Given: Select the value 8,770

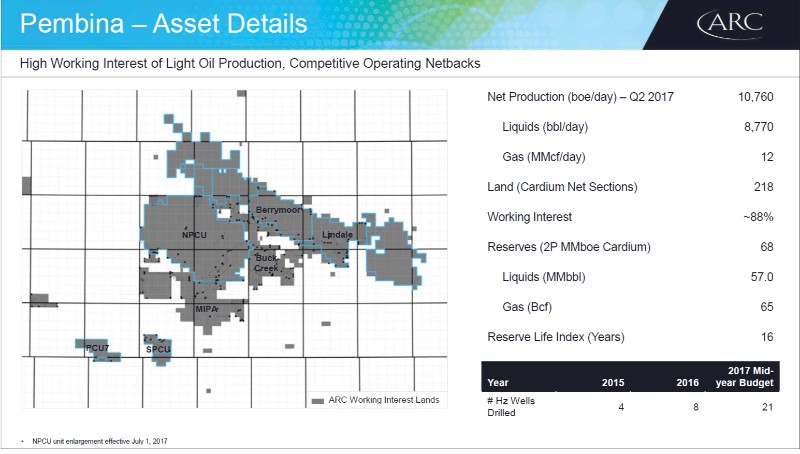Looking at the screenshot, I should pos(759,127).
